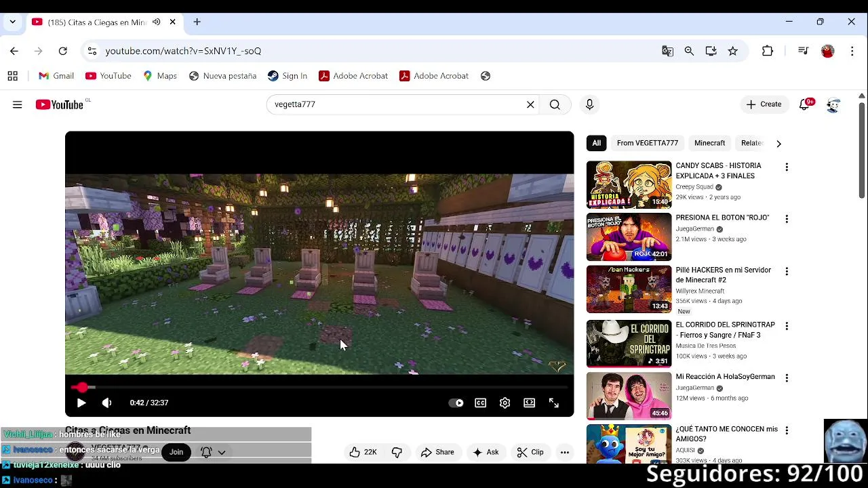Image resolution: width=868 pixels, height=488 pixels.
Task: Open YouTube notifications bell
Action: (x=805, y=104)
